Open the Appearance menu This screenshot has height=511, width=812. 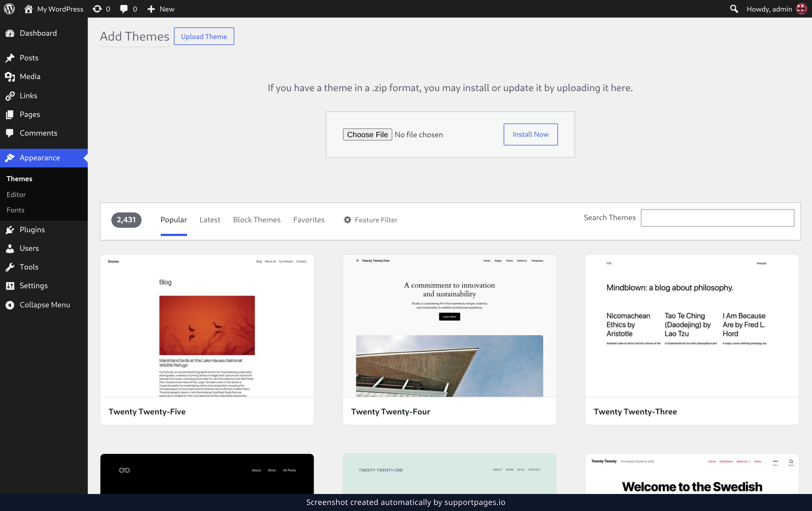tap(44, 158)
